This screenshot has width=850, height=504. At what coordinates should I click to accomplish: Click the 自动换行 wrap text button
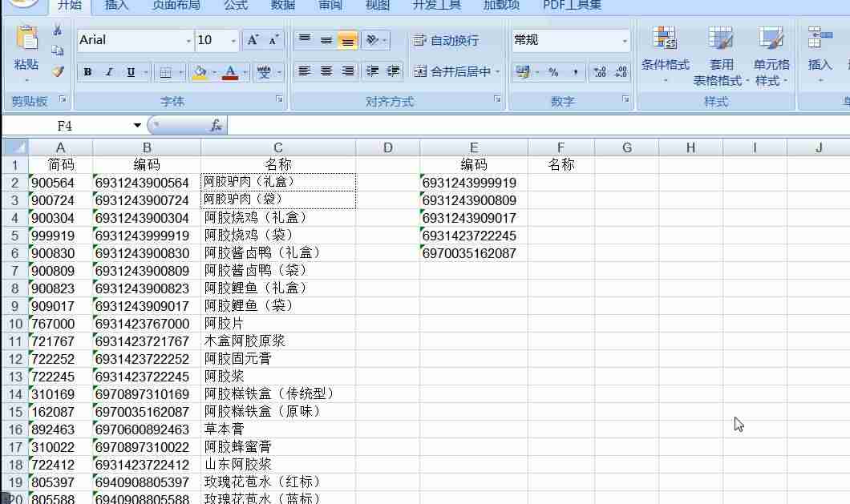(446, 40)
